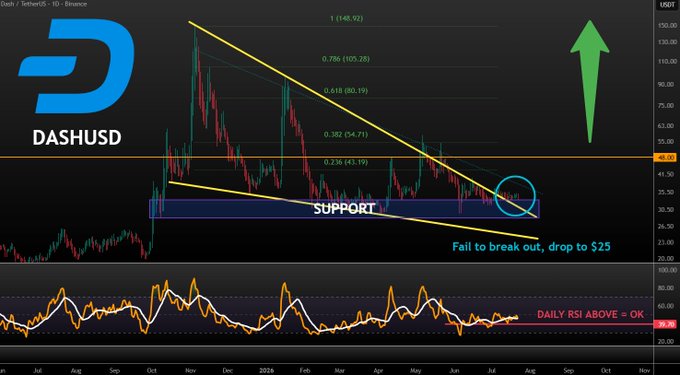Open the USDT currency selector on the price scale
The width and height of the screenshot is (680, 375).
tap(666, 5)
